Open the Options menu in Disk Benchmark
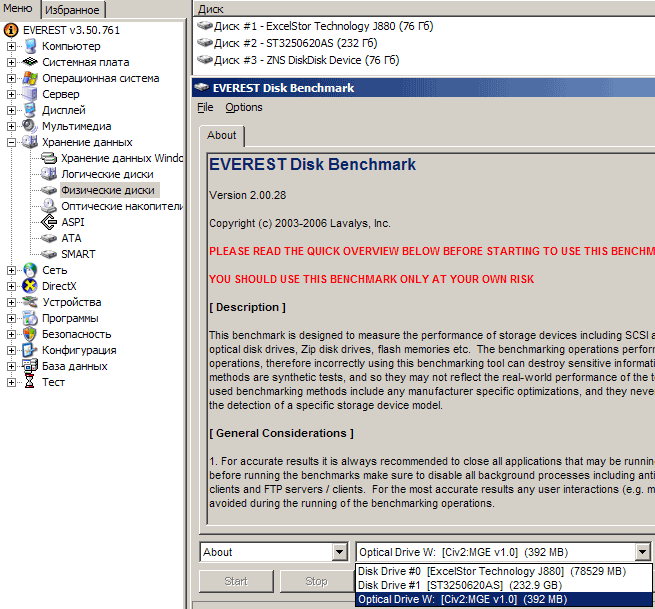The height and width of the screenshot is (609, 655). (244, 107)
